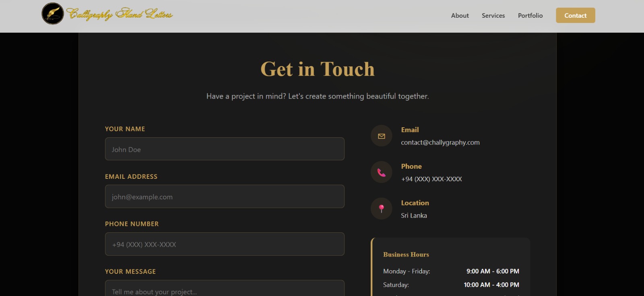Click the Monday - Friday hours label
Image resolution: width=644 pixels, height=296 pixels.
coord(407,271)
